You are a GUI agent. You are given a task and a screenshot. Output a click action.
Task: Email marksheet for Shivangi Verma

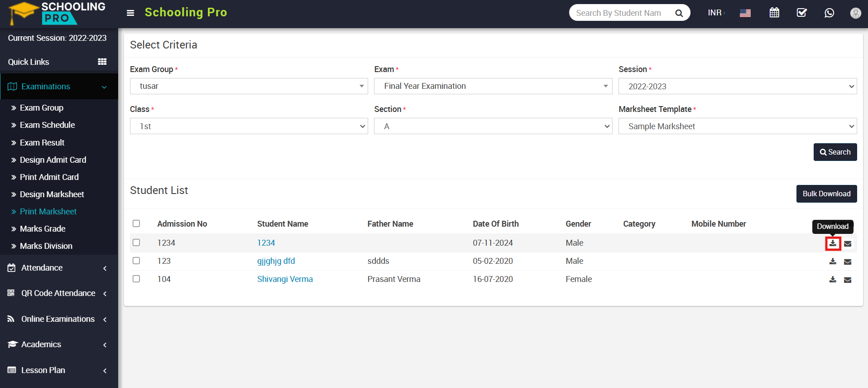[848, 280]
